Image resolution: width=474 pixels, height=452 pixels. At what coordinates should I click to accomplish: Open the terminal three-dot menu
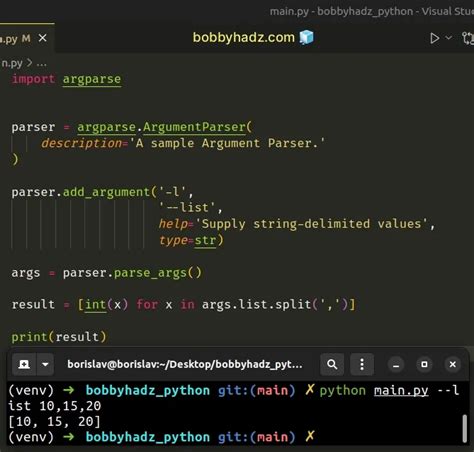(x=362, y=364)
